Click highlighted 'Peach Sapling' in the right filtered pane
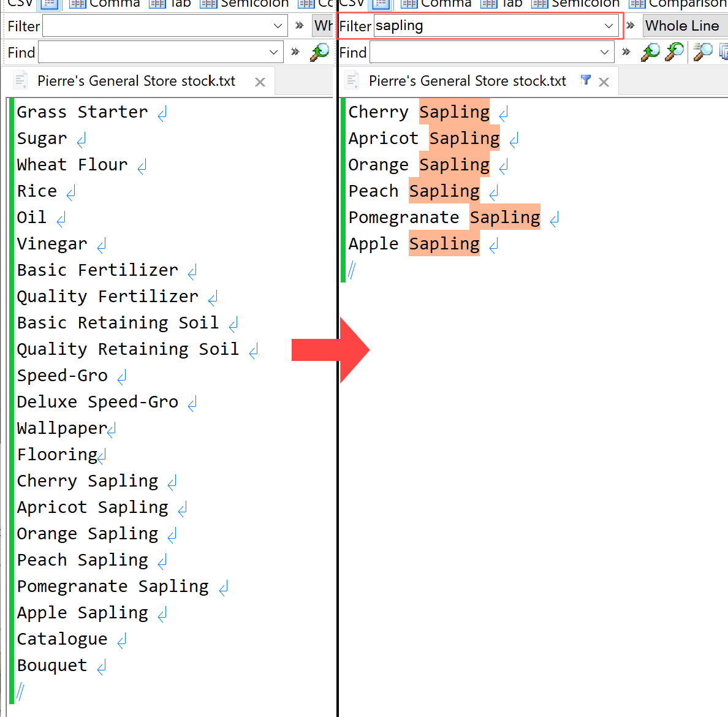 [x=414, y=191]
